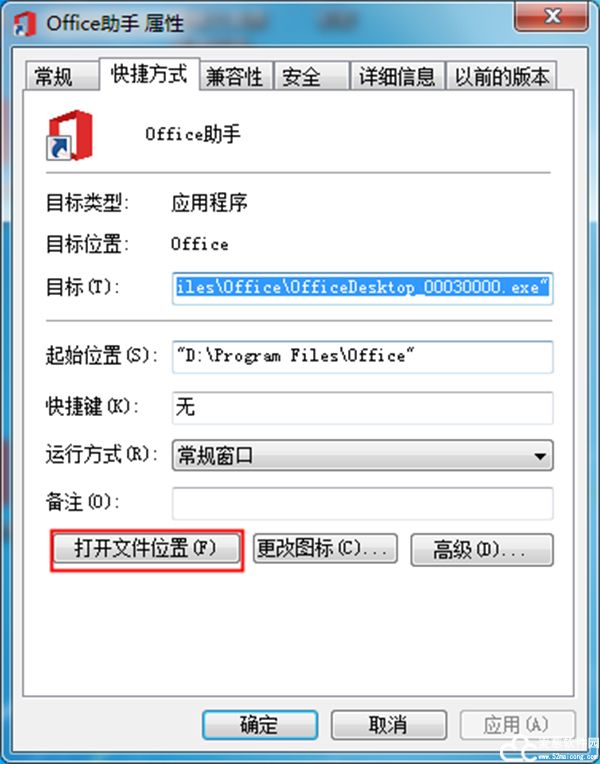The width and height of the screenshot is (600, 764).
Task: Select the 快捷方式 tab
Action: pyautogui.click(x=149, y=74)
